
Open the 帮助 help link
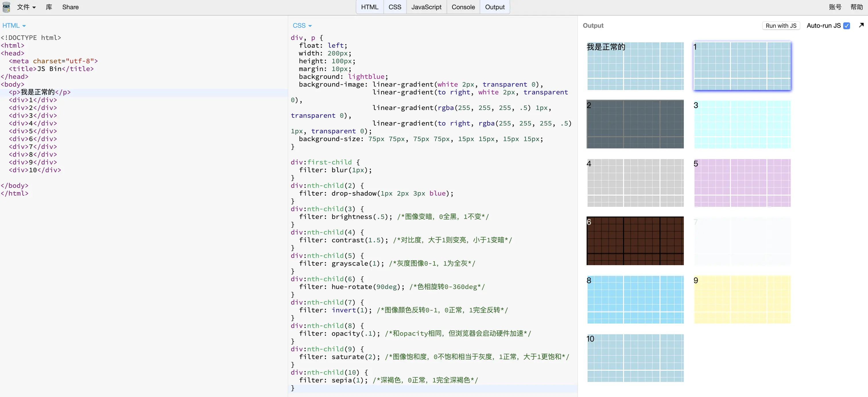click(x=856, y=7)
